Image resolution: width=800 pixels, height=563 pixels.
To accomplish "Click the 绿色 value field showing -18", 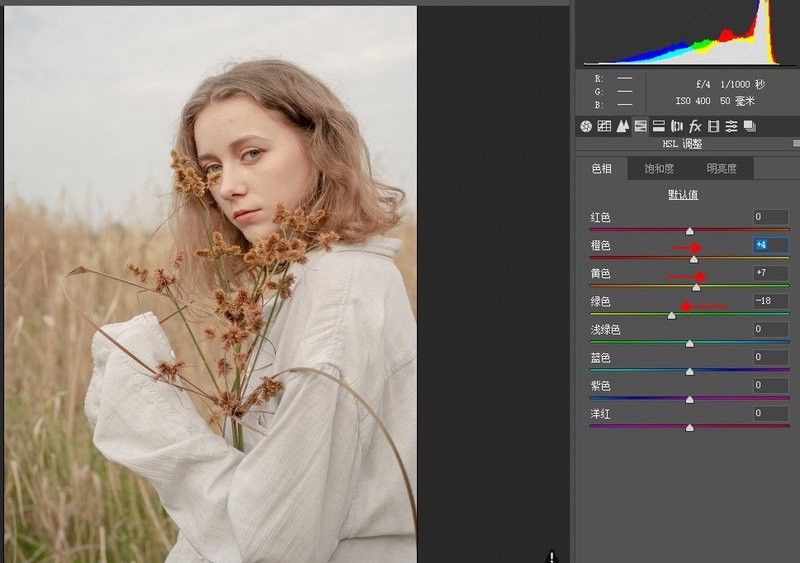I will click(771, 301).
